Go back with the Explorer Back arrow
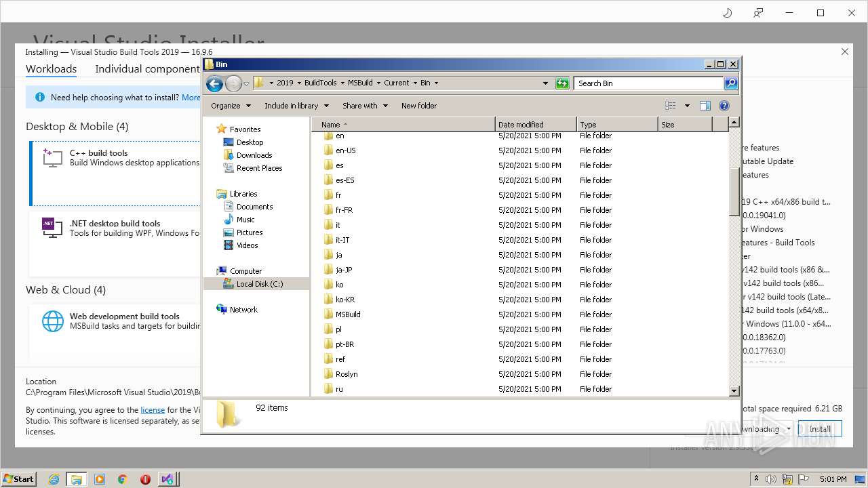The height and width of the screenshot is (488, 868). click(x=214, y=83)
